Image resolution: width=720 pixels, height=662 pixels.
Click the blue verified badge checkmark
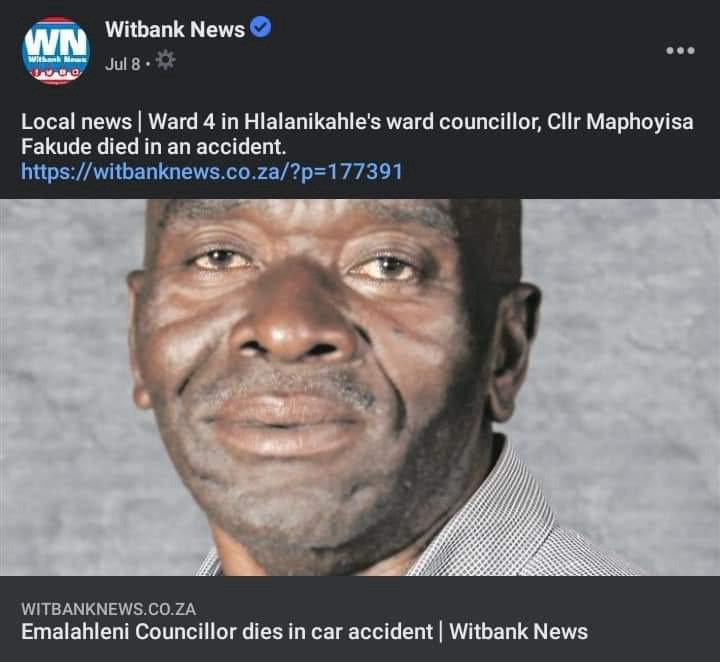click(260, 28)
